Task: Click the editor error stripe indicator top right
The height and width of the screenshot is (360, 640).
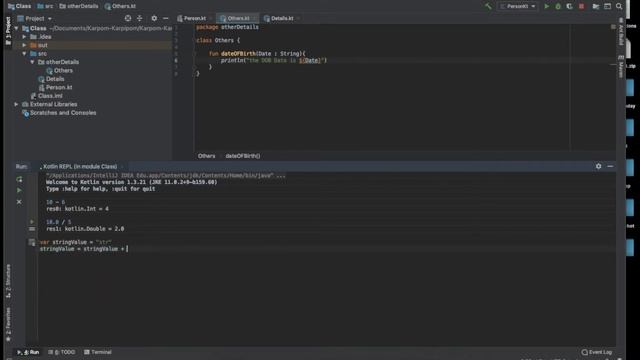Action: pyautogui.click(x=613, y=27)
